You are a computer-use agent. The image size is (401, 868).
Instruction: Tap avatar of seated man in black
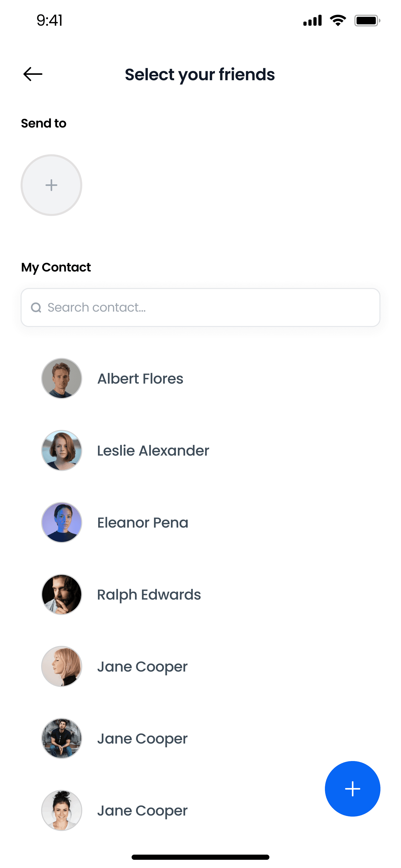(62, 738)
